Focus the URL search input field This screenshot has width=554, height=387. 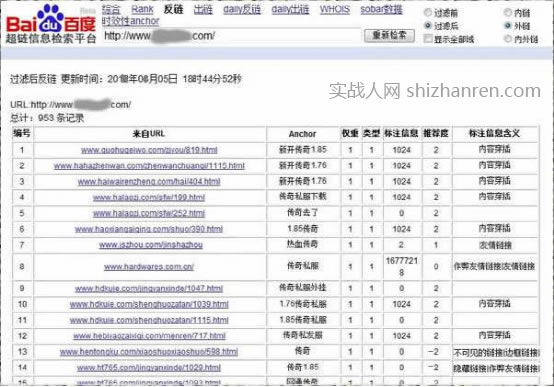click(232, 36)
